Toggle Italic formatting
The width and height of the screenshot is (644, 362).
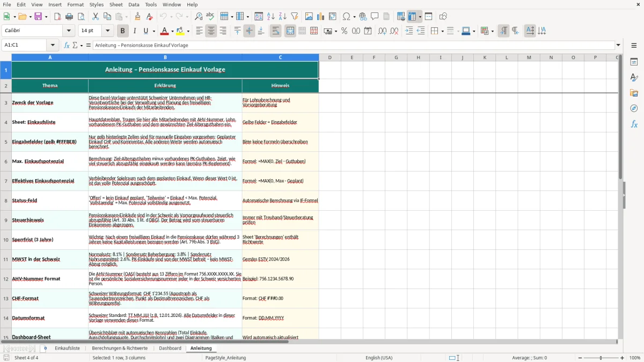135,31
